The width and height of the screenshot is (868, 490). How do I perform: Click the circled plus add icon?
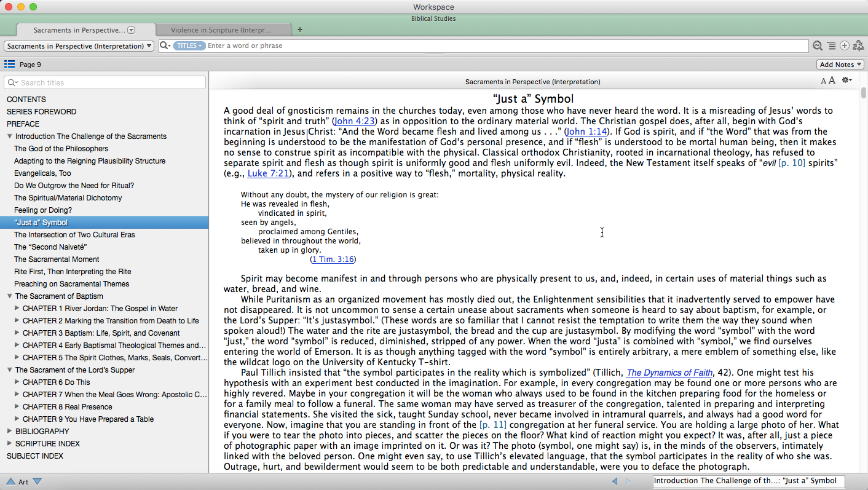845,45
